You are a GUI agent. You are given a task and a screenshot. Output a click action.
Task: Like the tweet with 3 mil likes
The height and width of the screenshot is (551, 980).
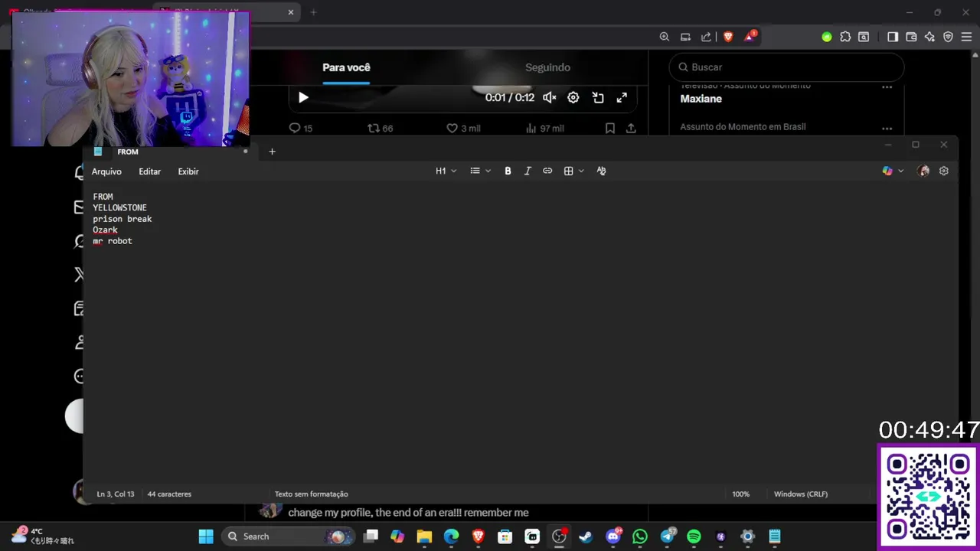pyautogui.click(x=463, y=129)
